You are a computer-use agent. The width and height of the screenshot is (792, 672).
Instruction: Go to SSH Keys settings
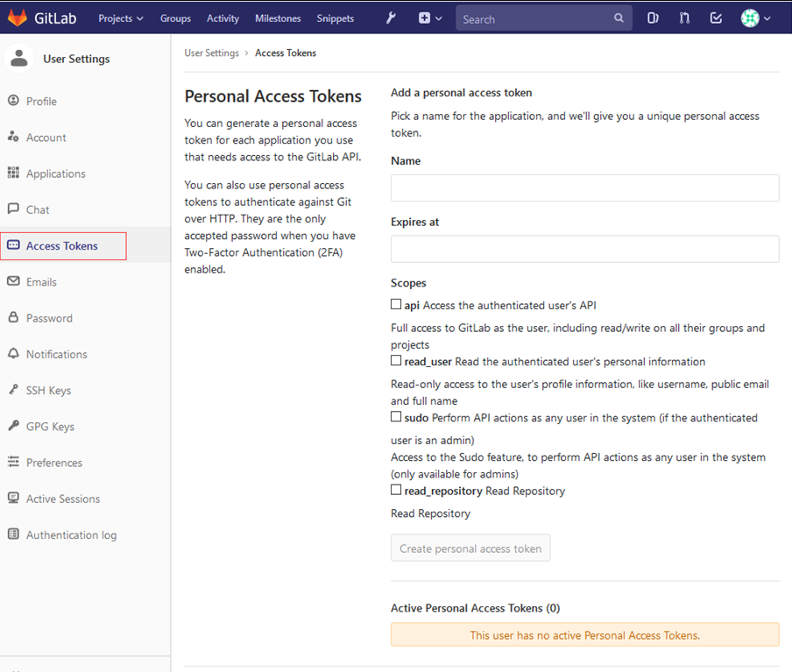tap(48, 391)
